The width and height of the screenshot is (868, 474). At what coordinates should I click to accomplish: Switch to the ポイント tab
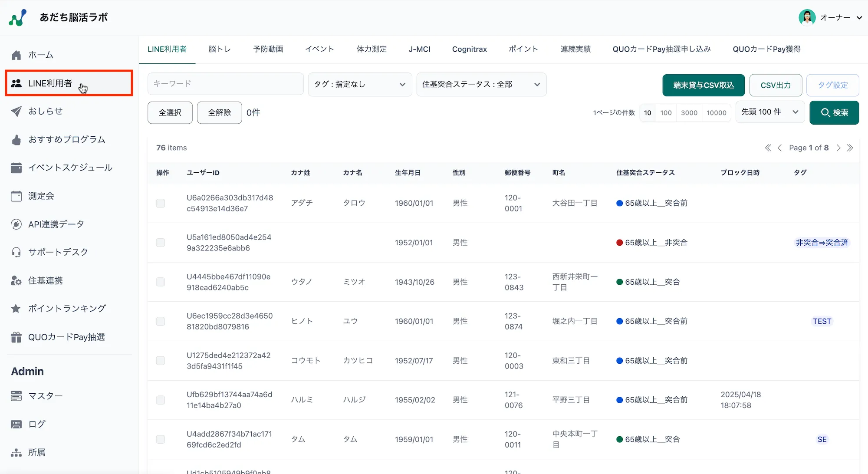pyautogui.click(x=523, y=49)
